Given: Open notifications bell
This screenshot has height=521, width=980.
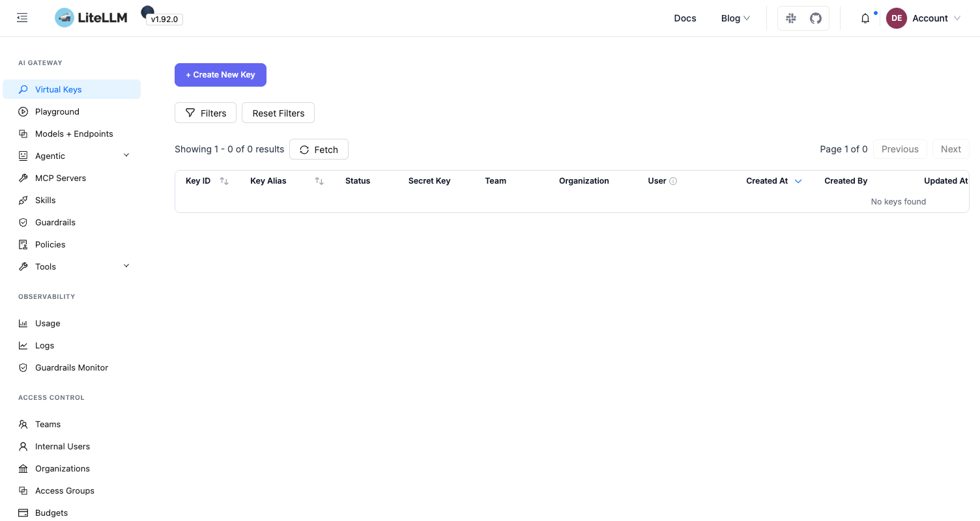Looking at the screenshot, I should click(x=865, y=18).
